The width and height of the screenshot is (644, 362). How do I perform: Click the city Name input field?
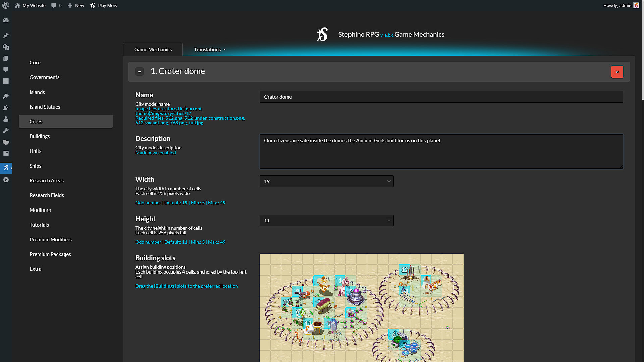[x=441, y=97]
